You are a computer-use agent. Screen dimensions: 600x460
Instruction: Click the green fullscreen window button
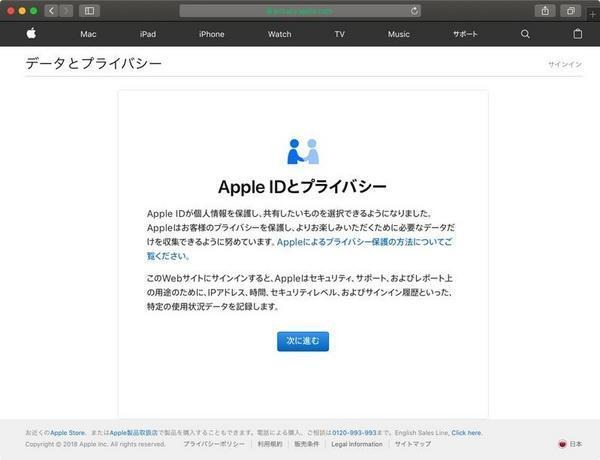click(x=34, y=11)
